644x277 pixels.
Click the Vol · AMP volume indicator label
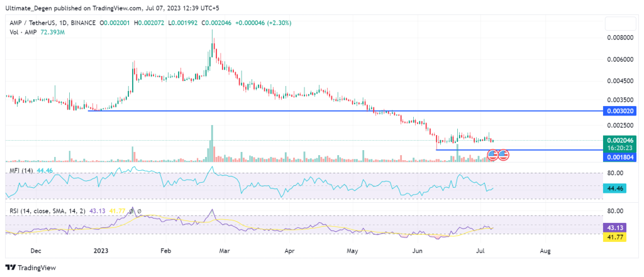23,31
